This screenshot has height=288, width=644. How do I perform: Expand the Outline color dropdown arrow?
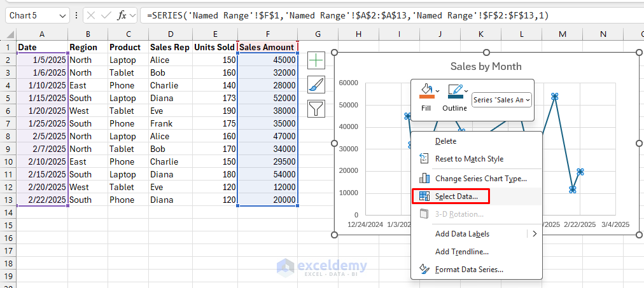click(x=466, y=91)
